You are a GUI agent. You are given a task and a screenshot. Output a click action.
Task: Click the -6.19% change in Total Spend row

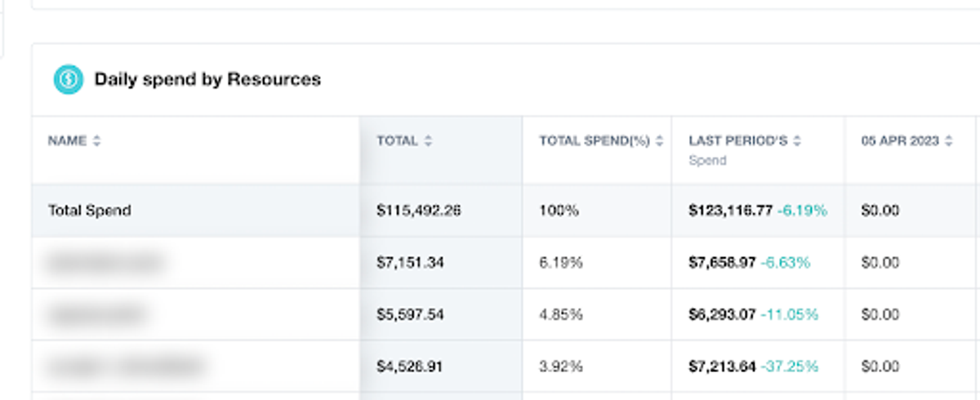[x=802, y=211]
